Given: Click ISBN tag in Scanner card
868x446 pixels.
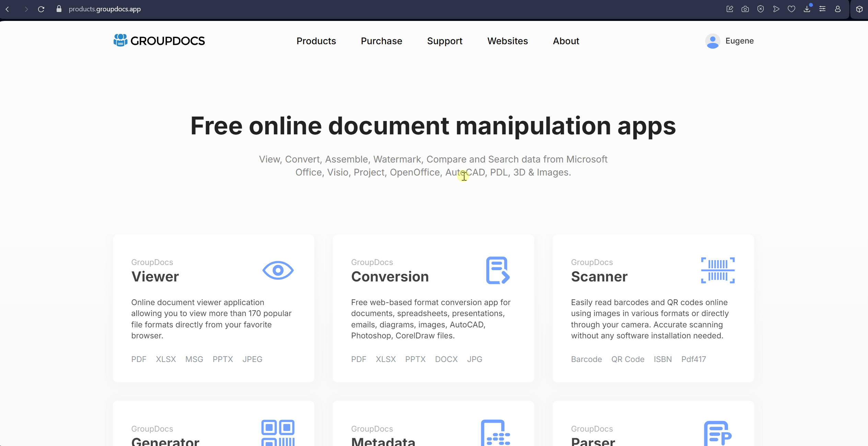Looking at the screenshot, I should click(663, 359).
